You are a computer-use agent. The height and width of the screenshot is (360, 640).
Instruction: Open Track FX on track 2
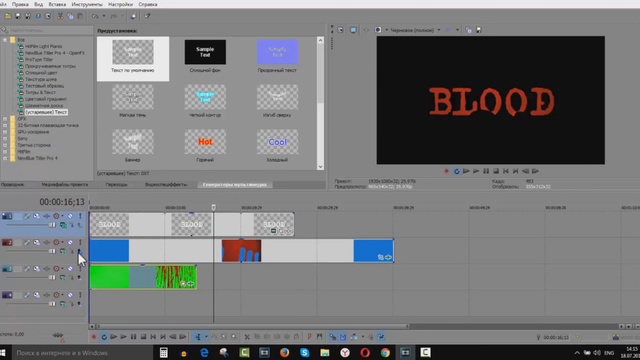47,242
